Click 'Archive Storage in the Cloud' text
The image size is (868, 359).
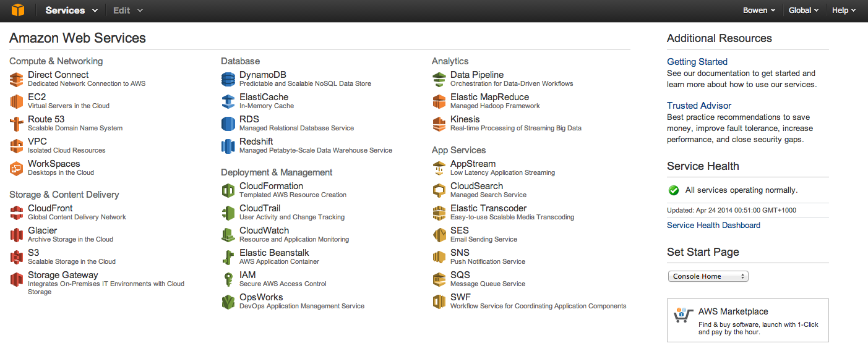click(71, 239)
